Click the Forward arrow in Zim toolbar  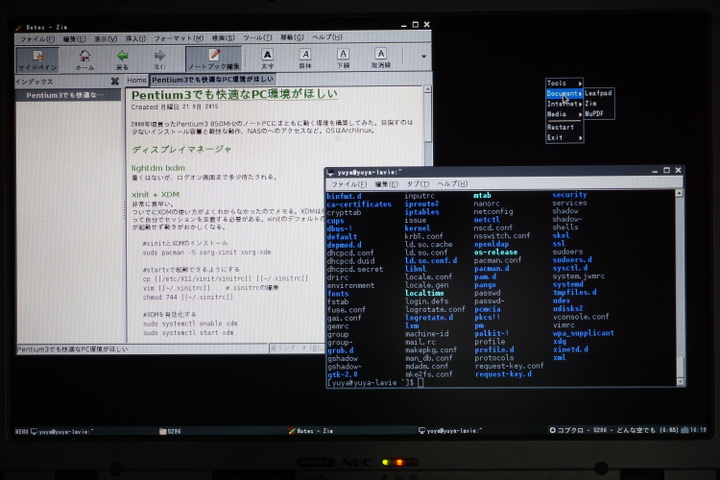(x=159, y=60)
